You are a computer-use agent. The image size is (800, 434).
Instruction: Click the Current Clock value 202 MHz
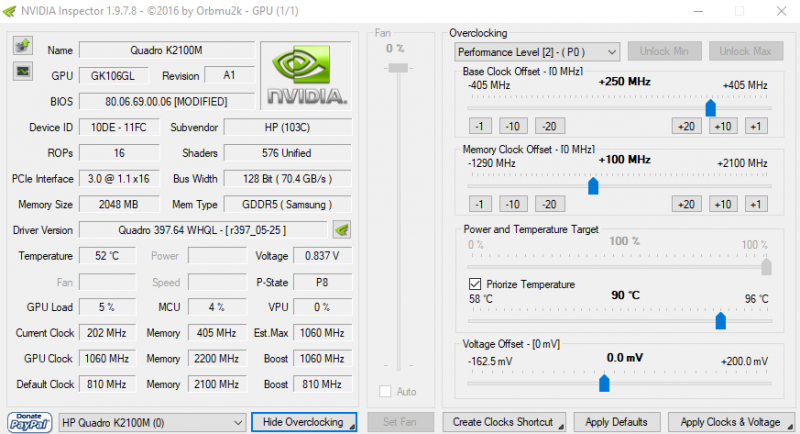coord(107,333)
